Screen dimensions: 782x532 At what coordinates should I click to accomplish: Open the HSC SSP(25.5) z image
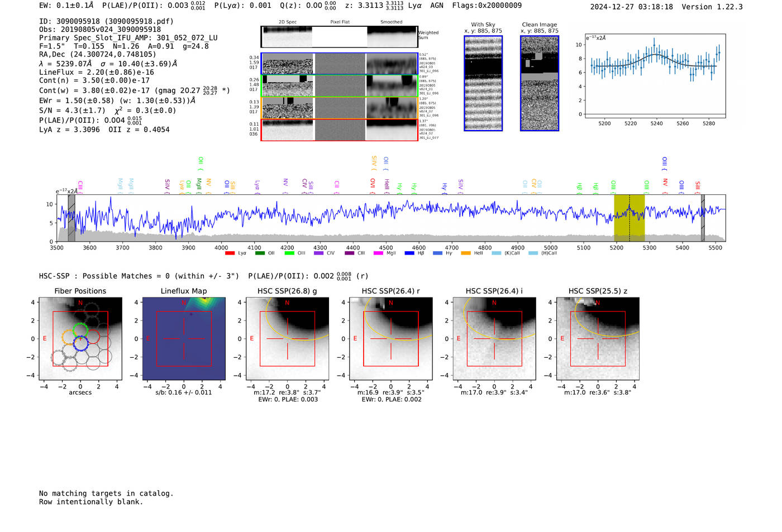598,339
